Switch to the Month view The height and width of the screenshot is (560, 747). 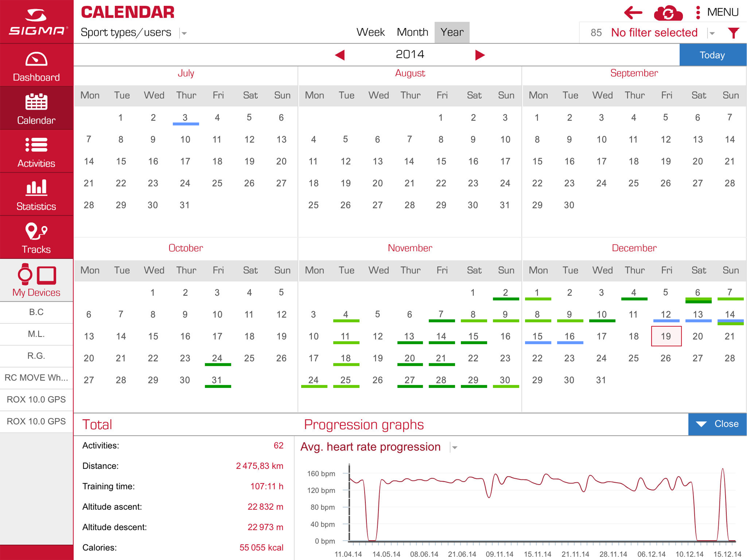[x=412, y=33]
